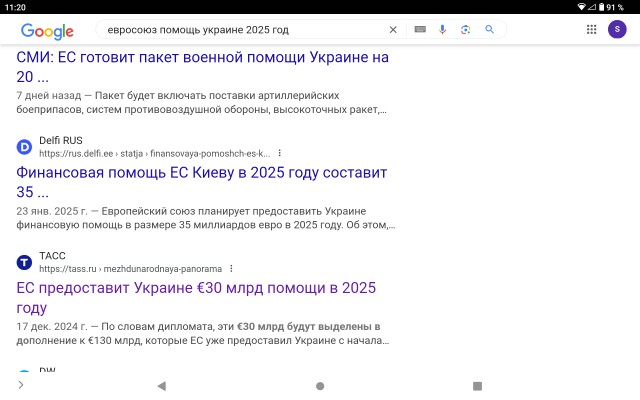The height and width of the screenshot is (400, 640).
Task: Clear the search query with the X icon
Action: (x=393, y=30)
